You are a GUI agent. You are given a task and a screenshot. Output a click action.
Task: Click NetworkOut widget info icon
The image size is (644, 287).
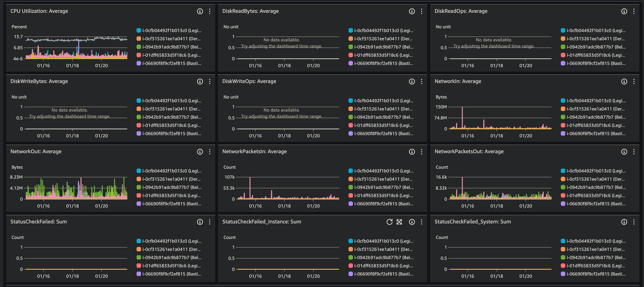pos(200,152)
